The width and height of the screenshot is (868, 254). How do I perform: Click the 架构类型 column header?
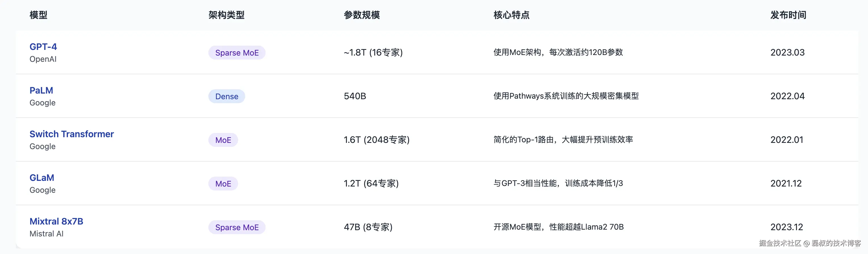(226, 15)
